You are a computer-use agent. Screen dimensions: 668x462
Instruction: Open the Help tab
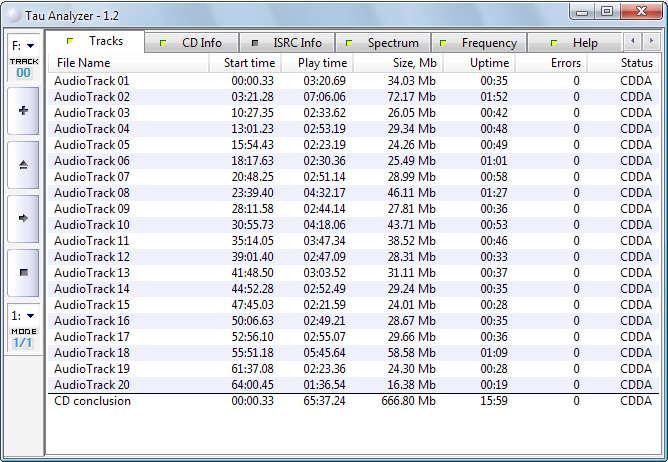tap(576, 43)
